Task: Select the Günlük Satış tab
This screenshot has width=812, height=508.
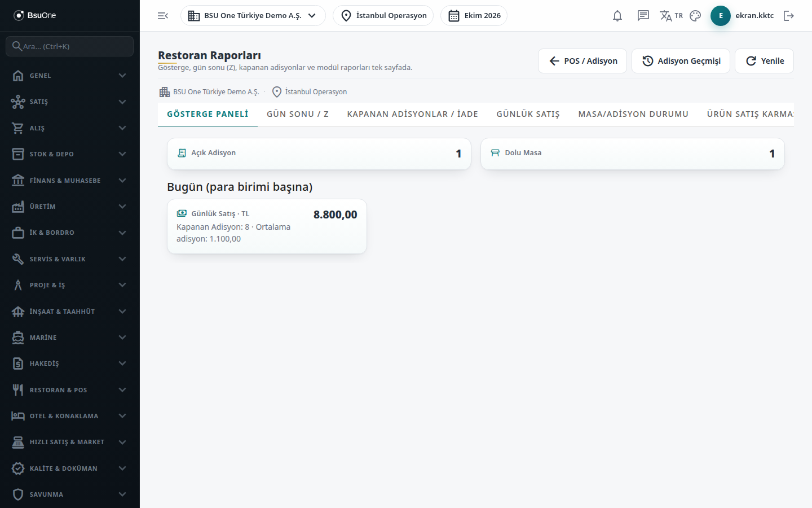Action: pyautogui.click(x=528, y=114)
